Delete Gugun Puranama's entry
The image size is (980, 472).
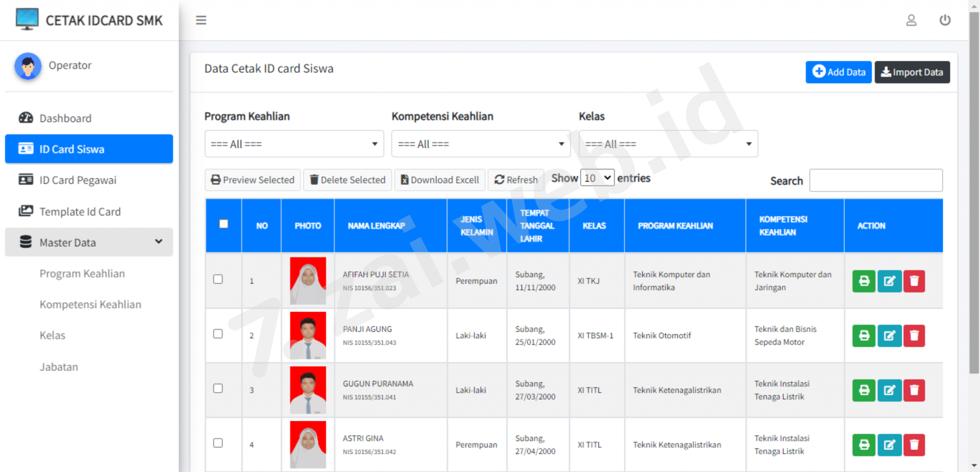click(914, 390)
